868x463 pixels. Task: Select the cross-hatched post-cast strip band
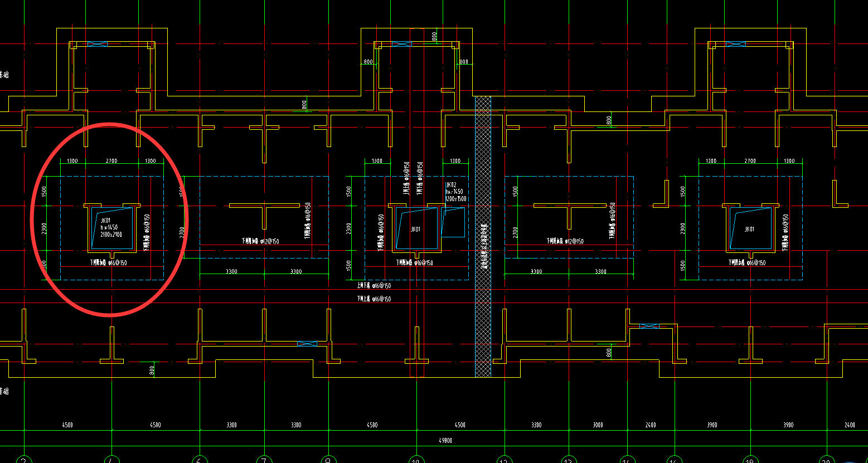pos(483,237)
